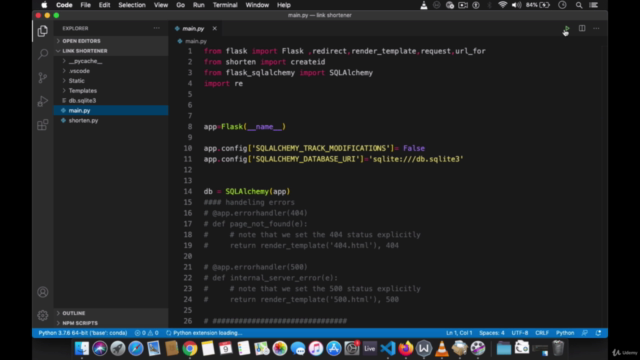Screen dimensions: 640x360
Task: Collapse the Link Shortener folder section
Action: tap(84, 51)
